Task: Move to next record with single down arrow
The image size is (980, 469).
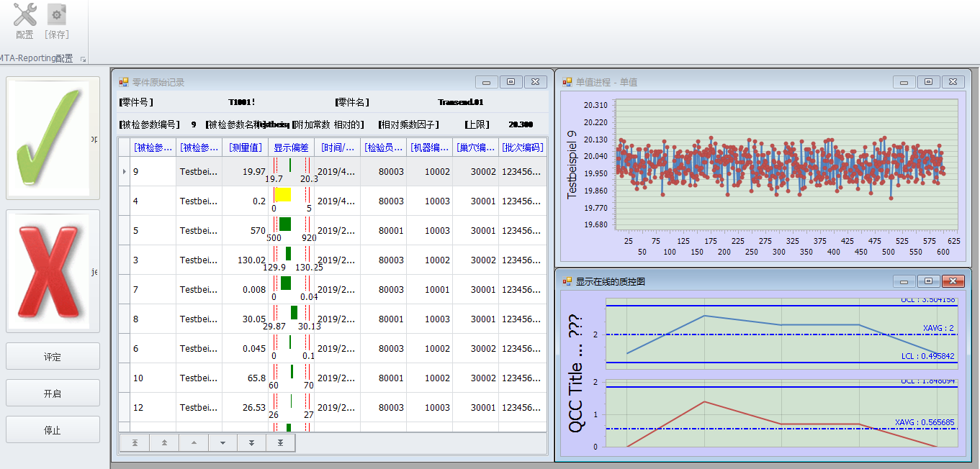Action: pyautogui.click(x=222, y=443)
